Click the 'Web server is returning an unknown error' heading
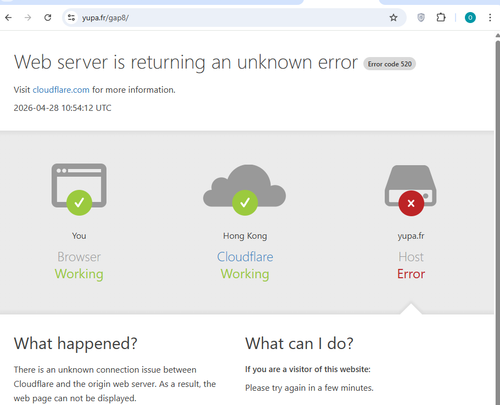The image size is (500, 405). point(186,62)
